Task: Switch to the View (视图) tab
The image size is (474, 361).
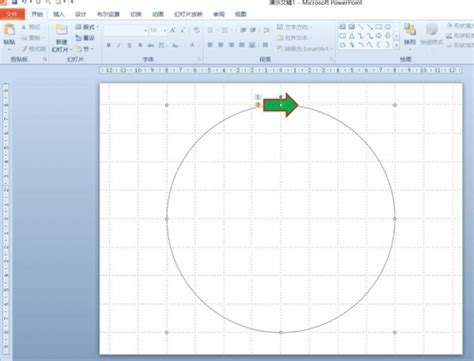Action: click(240, 14)
